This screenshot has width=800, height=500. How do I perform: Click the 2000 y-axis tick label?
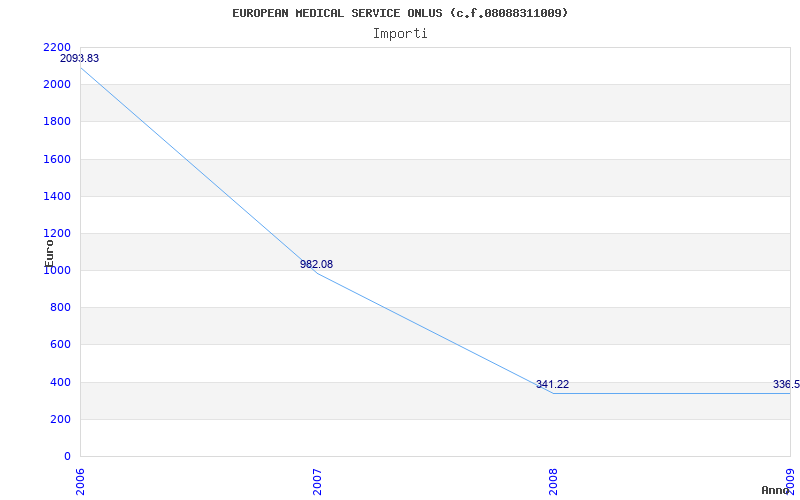[57, 84]
